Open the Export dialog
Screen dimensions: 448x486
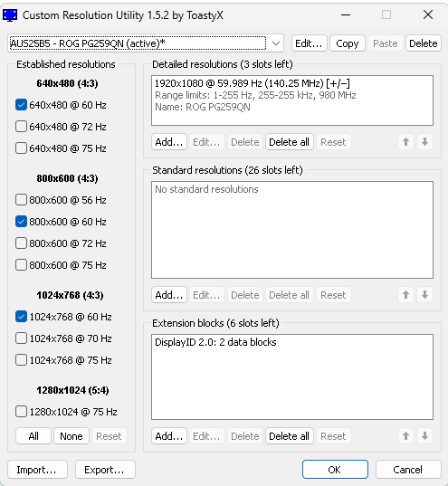pos(105,470)
